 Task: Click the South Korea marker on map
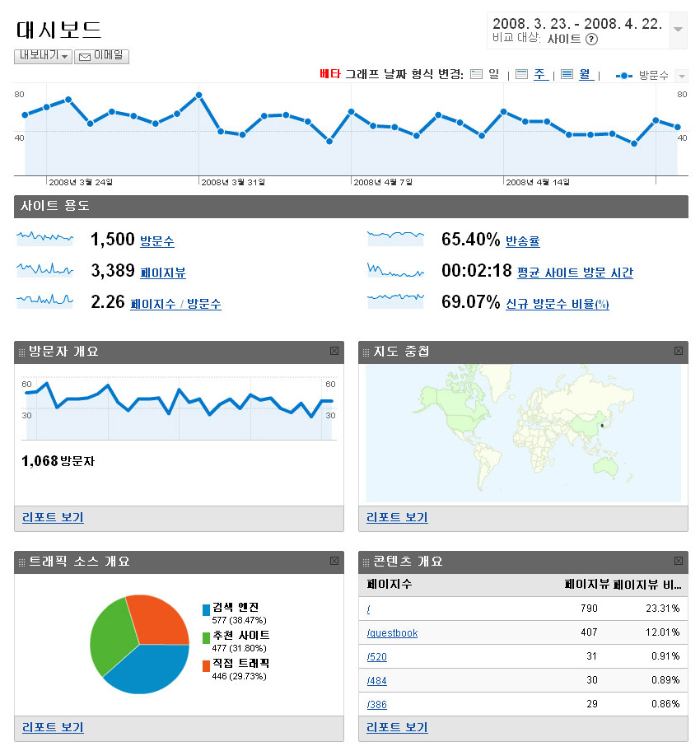(602, 426)
